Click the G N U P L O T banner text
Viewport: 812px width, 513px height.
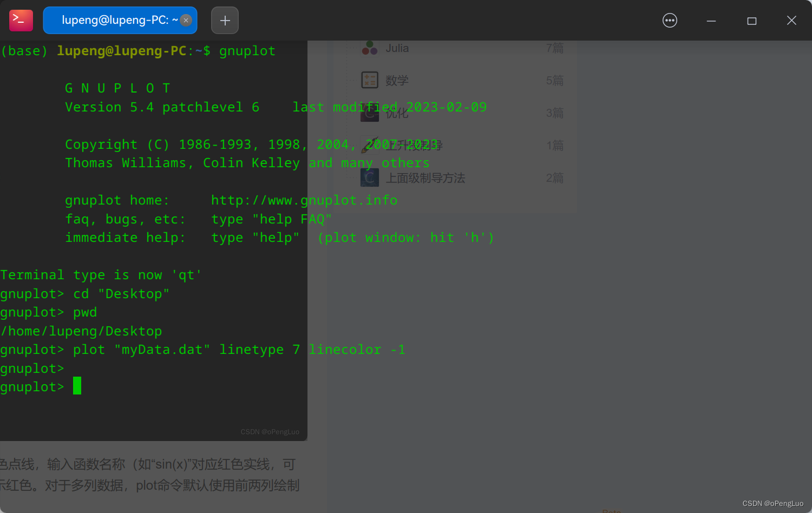pyautogui.click(x=117, y=88)
